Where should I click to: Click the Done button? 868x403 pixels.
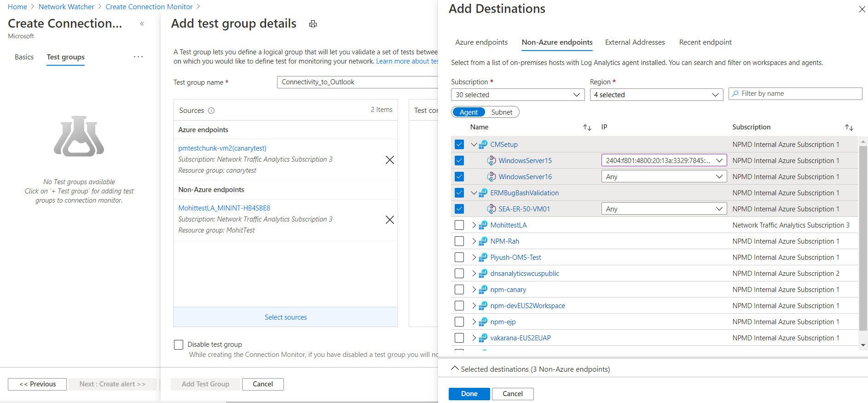tap(469, 394)
